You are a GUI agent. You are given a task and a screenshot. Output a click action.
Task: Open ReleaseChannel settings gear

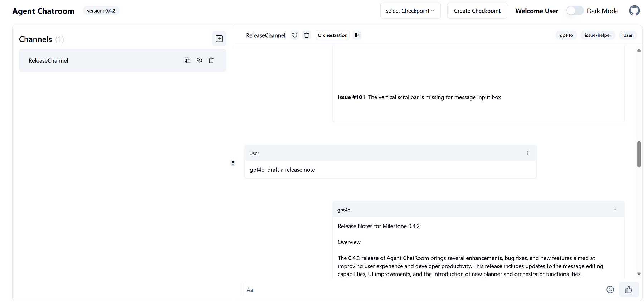pyautogui.click(x=199, y=60)
